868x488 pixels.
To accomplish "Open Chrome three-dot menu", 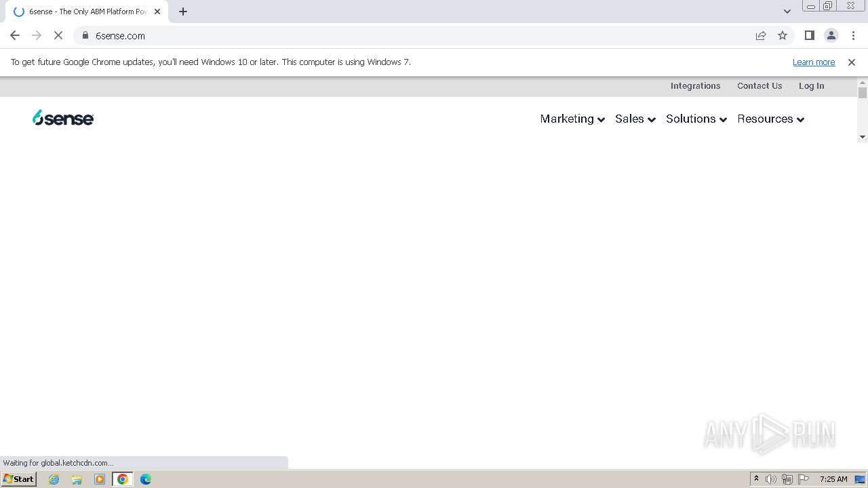I will (853, 35).
